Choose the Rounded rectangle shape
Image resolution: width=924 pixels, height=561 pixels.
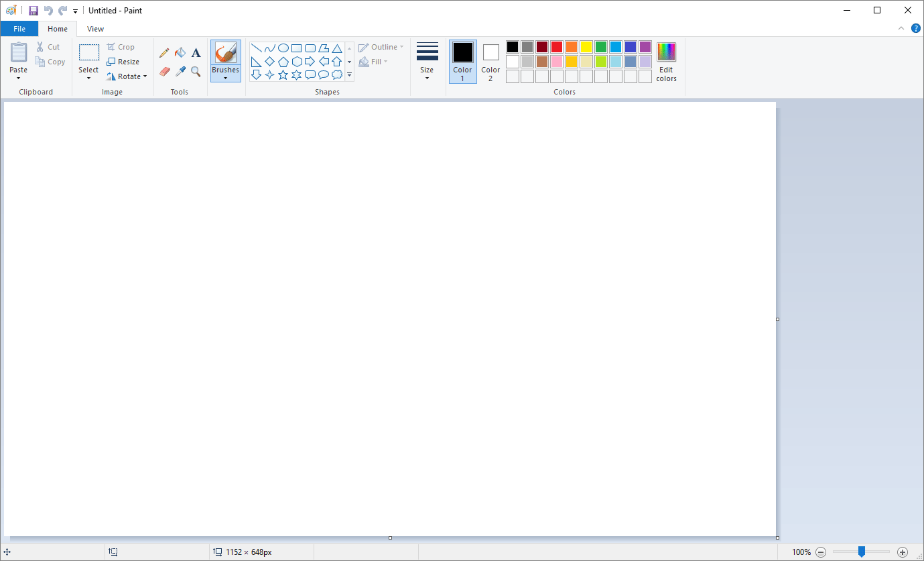310,48
